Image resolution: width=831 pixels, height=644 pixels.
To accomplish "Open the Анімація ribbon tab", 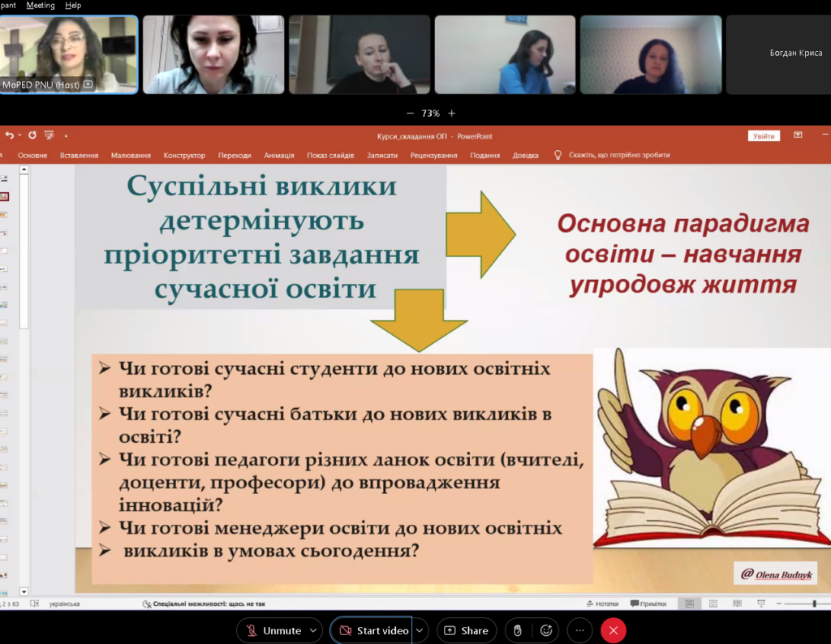I will [x=278, y=155].
